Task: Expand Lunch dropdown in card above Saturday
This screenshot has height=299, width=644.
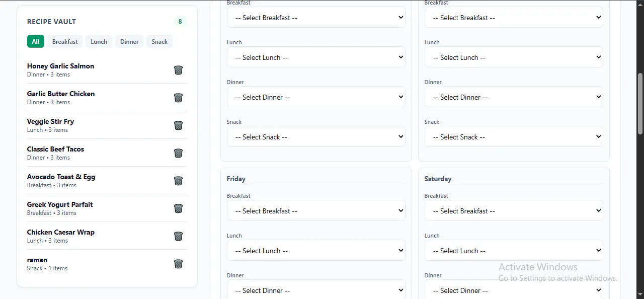Action: [514, 57]
